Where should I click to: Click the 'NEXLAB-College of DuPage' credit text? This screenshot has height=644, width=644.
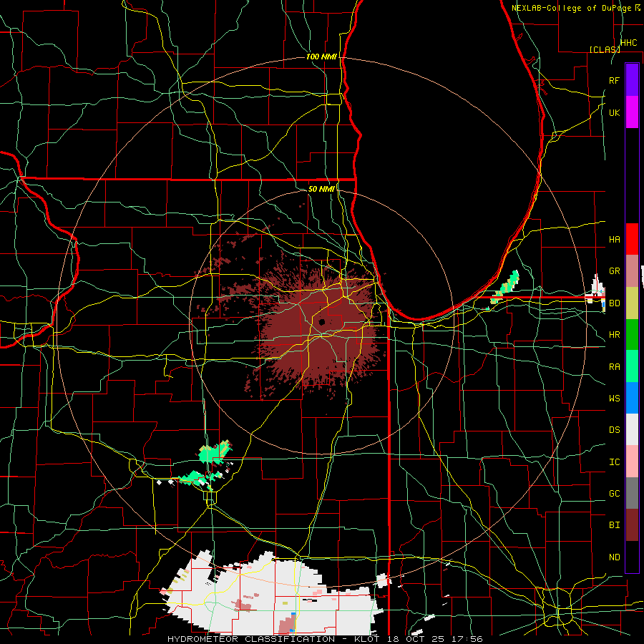(x=571, y=8)
